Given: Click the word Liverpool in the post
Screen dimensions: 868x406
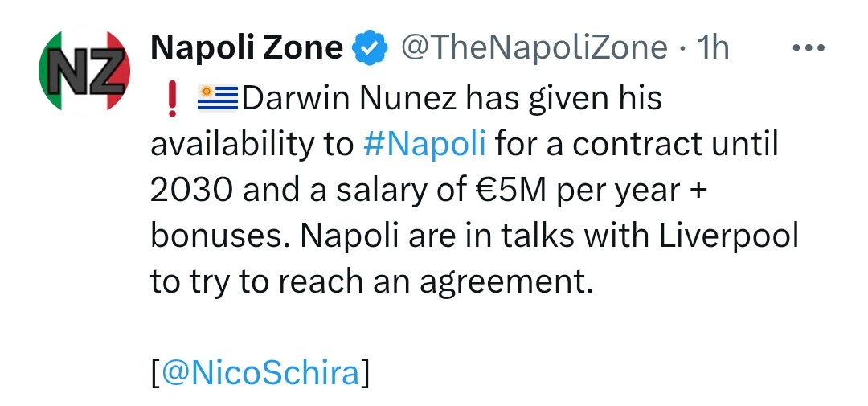Looking at the screenshot, I should click(x=728, y=236).
